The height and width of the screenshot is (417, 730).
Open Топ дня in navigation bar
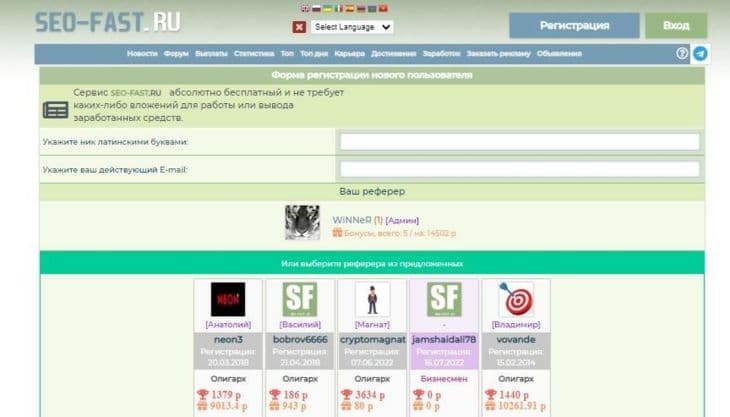point(314,54)
